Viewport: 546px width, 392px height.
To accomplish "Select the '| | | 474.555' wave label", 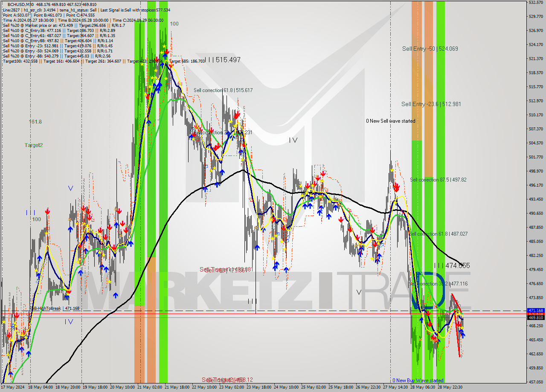I will [x=452, y=265].
